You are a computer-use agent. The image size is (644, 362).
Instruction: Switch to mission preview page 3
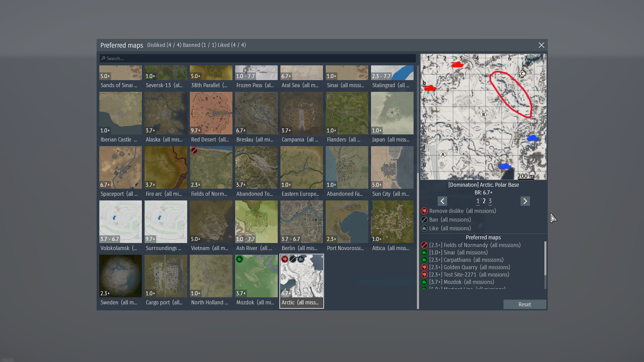[490, 201]
